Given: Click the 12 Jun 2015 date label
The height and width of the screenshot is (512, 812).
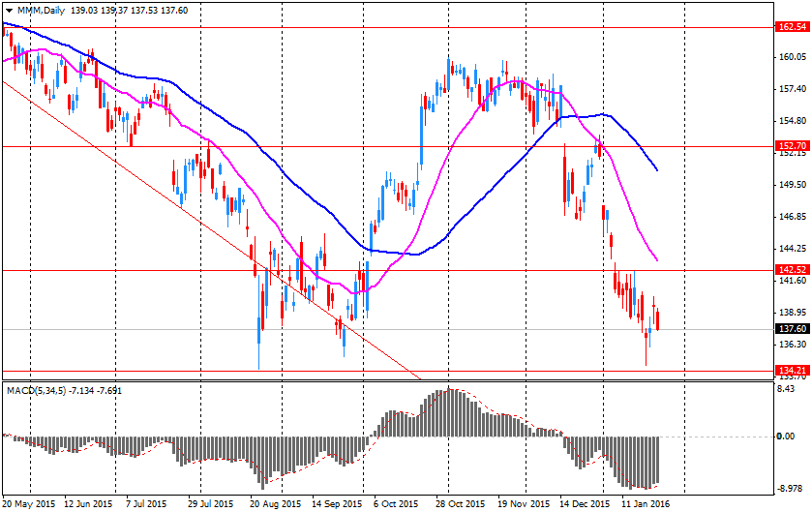Looking at the screenshot, I should [87, 503].
